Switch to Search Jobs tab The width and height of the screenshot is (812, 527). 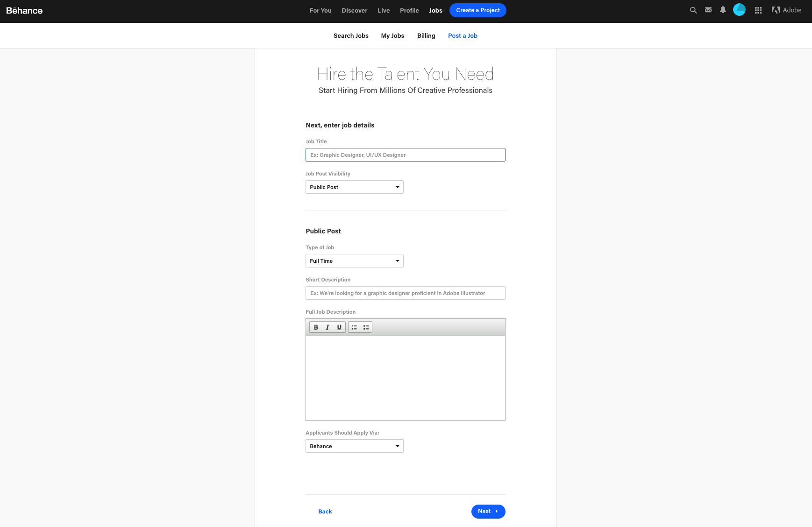351,35
